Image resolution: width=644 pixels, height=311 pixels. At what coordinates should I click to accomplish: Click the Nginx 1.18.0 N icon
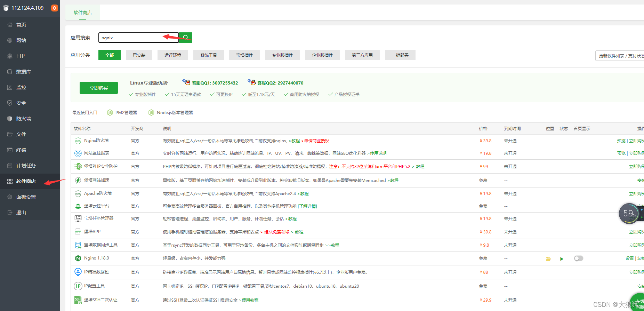coord(78,258)
